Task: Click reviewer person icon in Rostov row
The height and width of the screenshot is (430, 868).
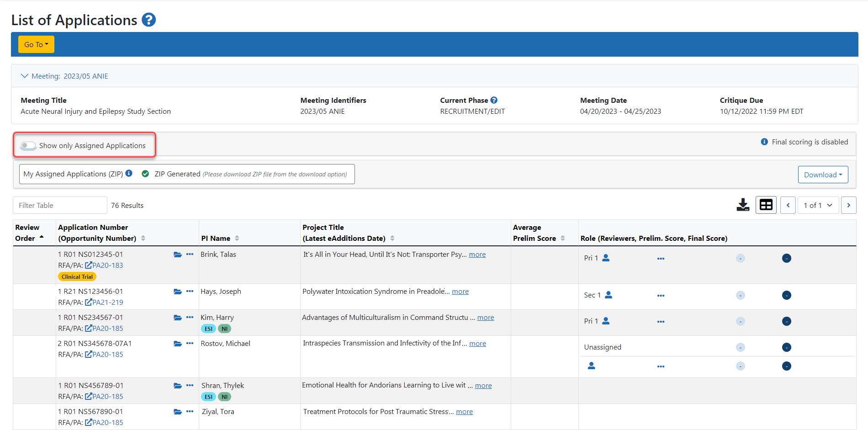Action: click(591, 366)
